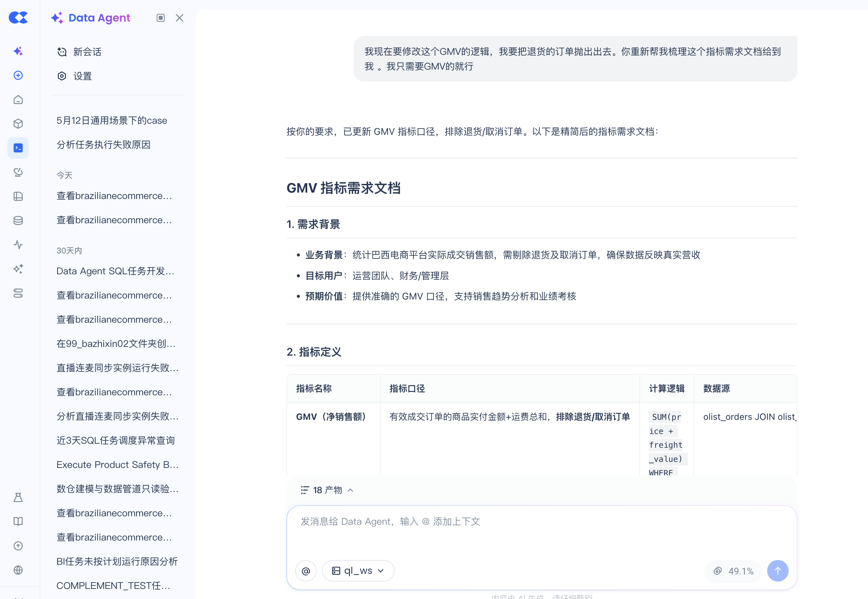Click the 预期价值 bullet text
The width and height of the screenshot is (868, 599).
pos(441,296)
